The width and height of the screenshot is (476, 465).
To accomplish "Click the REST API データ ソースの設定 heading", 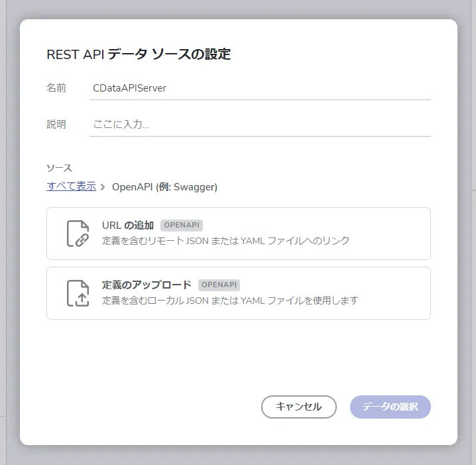I will [139, 54].
